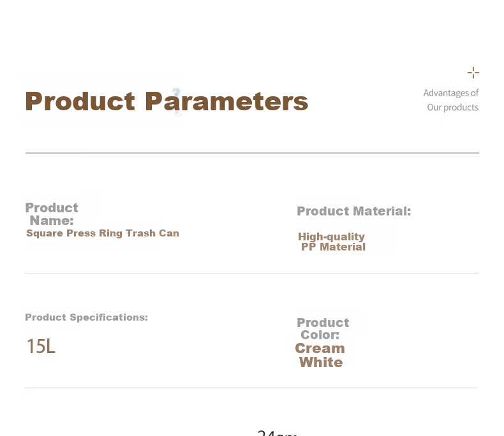504x436 pixels.
Task: Click the 'Cream' color text
Action: tap(320, 348)
